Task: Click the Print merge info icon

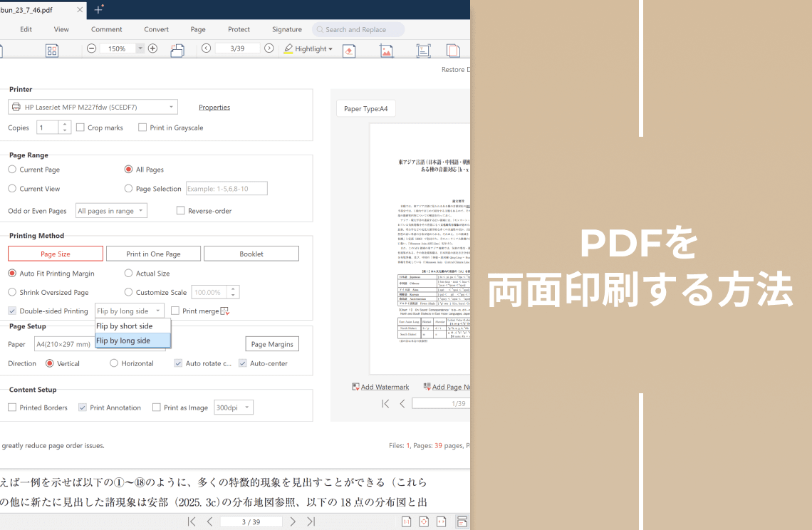Action: [x=225, y=311]
